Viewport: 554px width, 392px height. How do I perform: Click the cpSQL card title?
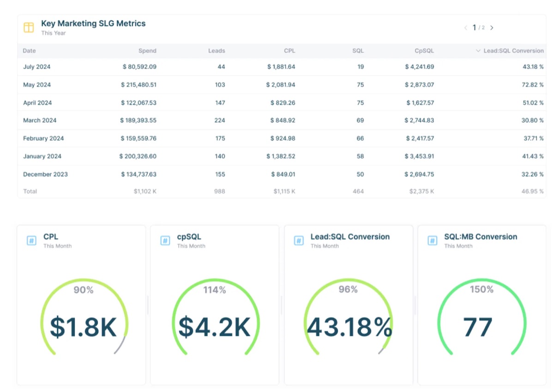[x=189, y=237]
